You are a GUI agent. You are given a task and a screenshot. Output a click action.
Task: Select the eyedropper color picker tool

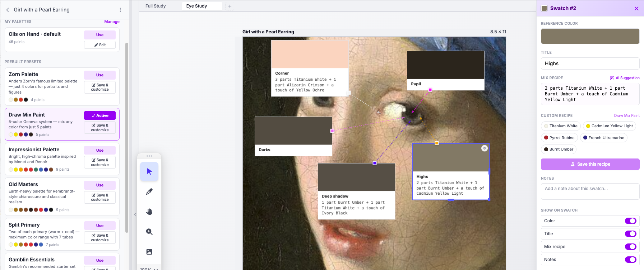click(x=149, y=192)
